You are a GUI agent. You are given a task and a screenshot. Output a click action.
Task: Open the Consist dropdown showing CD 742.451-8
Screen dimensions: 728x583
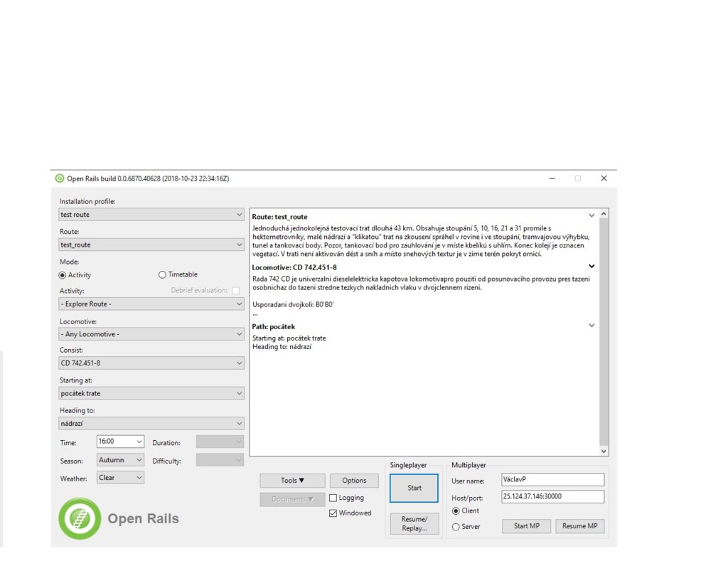pos(151,363)
